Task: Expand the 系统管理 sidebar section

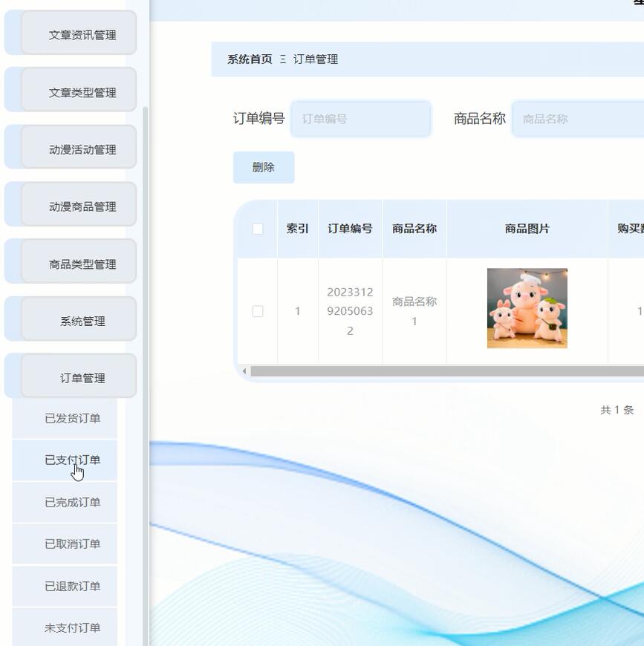Action: [70, 319]
